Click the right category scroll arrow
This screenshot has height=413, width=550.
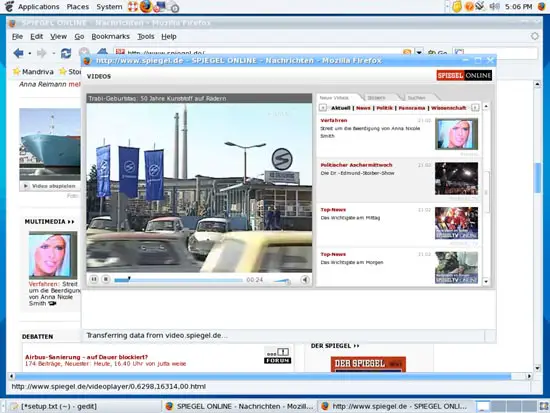coord(475,108)
